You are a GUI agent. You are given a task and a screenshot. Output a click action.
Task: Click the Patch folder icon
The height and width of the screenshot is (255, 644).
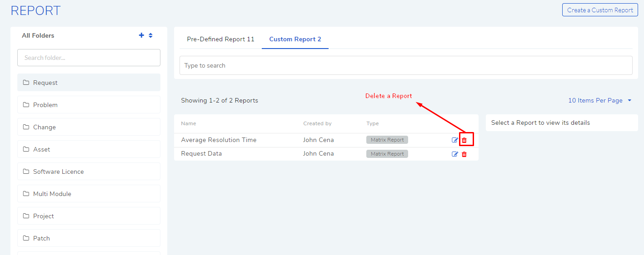coord(26,238)
